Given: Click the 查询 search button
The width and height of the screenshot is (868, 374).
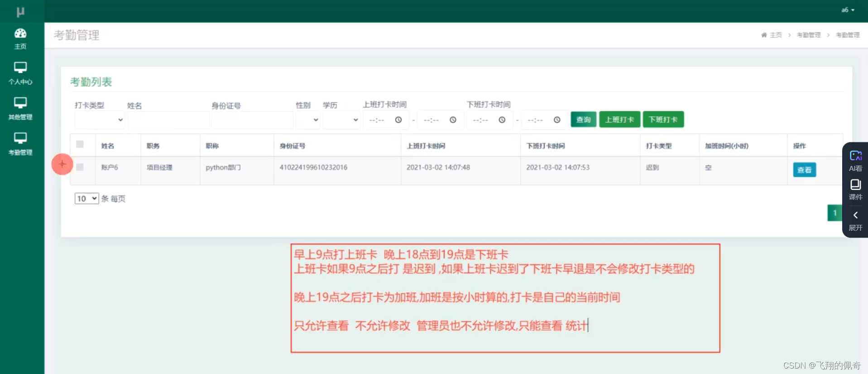Looking at the screenshot, I should (583, 120).
